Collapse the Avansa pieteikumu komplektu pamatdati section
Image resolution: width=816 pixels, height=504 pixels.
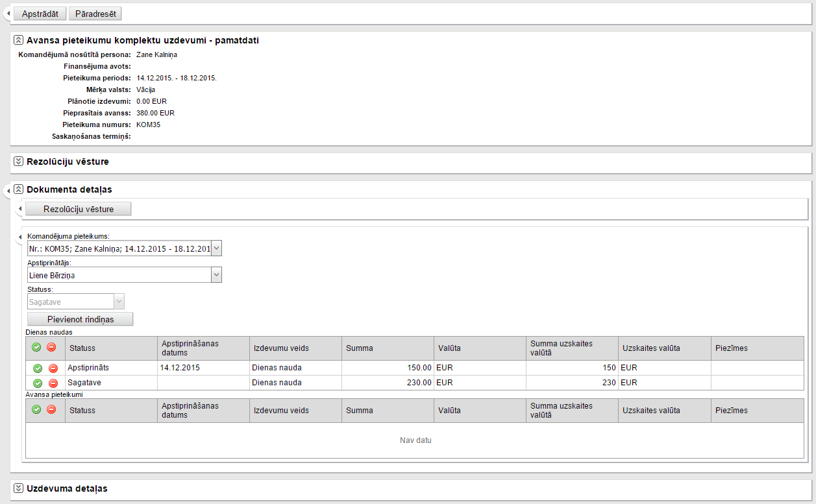click(18, 40)
